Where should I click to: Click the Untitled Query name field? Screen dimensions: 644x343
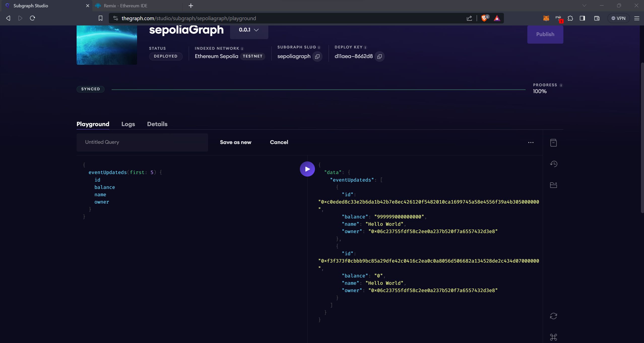(142, 142)
